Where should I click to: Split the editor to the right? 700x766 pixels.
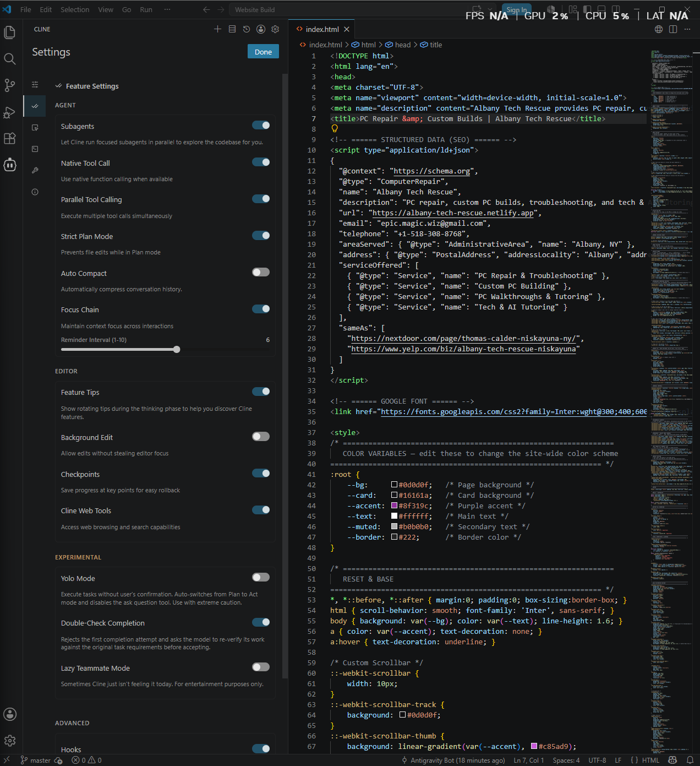[x=673, y=29]
